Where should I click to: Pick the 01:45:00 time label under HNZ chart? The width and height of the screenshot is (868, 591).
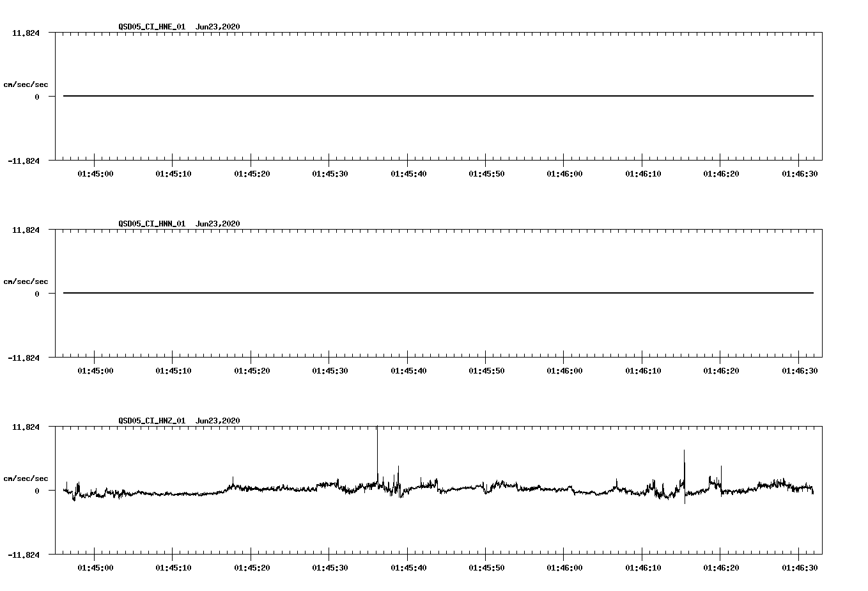(x=95, y=567)
